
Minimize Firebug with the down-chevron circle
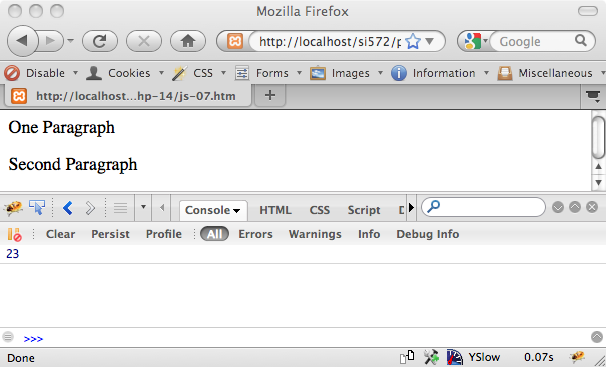(x=558, y=207)
